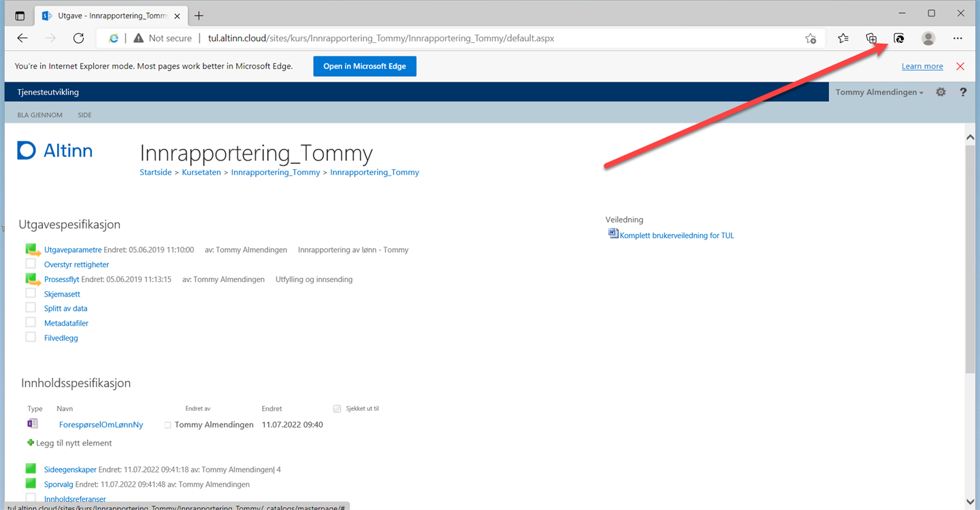Add this page to favorites star icon
This screenshot has height=510, width=980.
pos(810,38)
